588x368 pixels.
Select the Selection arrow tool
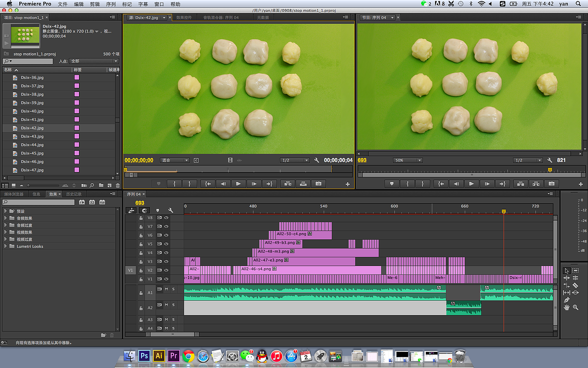coord(567,270)
